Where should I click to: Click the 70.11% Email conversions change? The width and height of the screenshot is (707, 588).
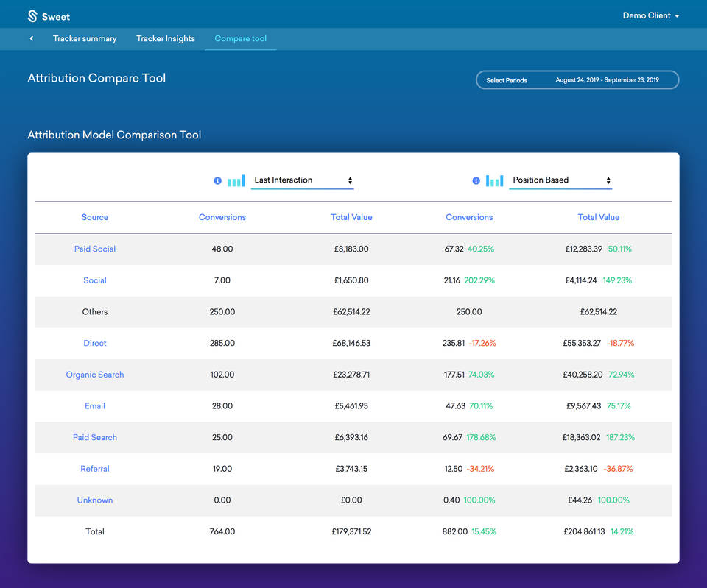(481, 406)
